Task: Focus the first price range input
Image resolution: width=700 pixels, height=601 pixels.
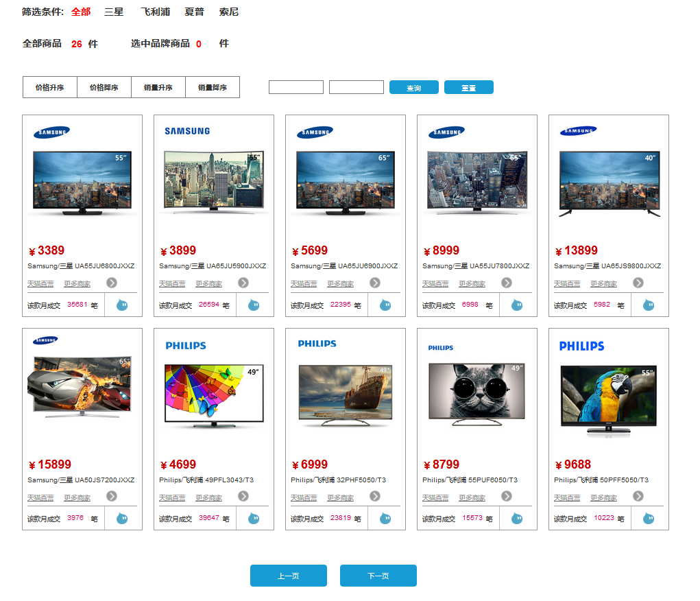Action: point(296,87)
